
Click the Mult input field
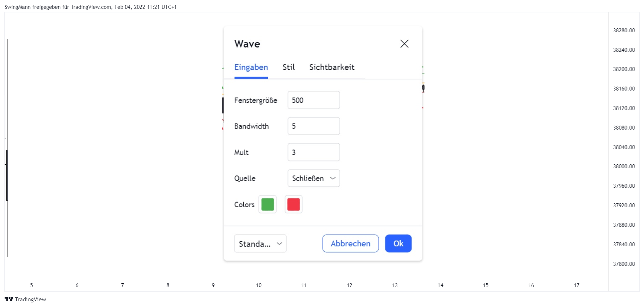(x=314, y=152)
